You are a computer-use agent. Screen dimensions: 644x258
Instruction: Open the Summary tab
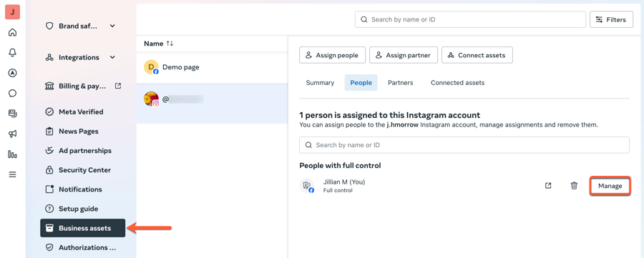click(320, 83)
